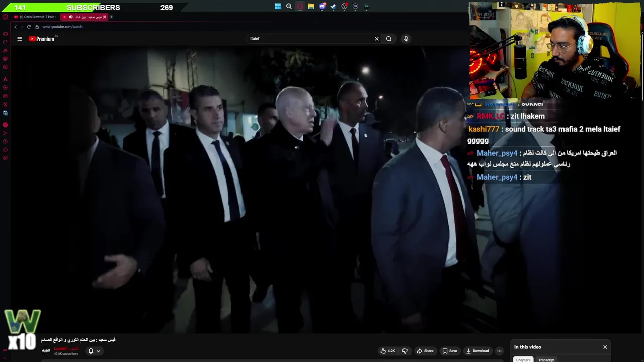
Task: Click 49.8K subscribers text
Action: [x=66, y=354]
